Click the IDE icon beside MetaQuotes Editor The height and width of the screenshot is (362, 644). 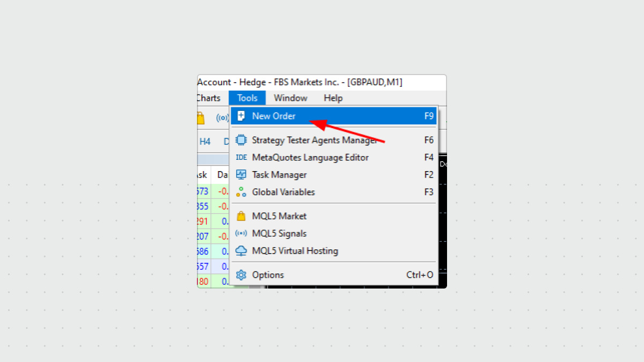coord(241,158)
